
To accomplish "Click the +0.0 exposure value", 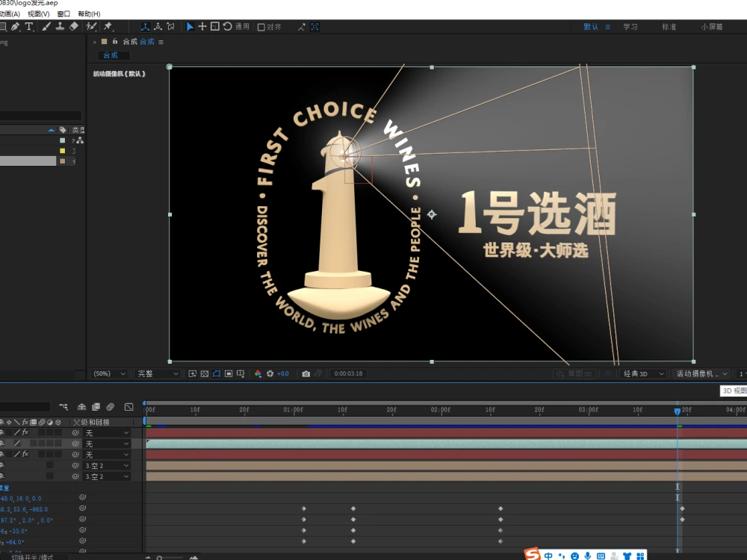I will click(283, 374).
